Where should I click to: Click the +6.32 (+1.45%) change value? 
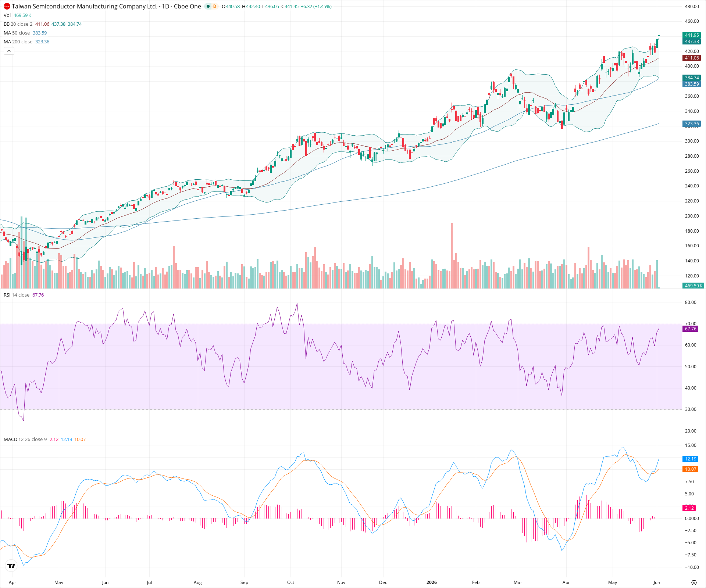click(316, 7)
